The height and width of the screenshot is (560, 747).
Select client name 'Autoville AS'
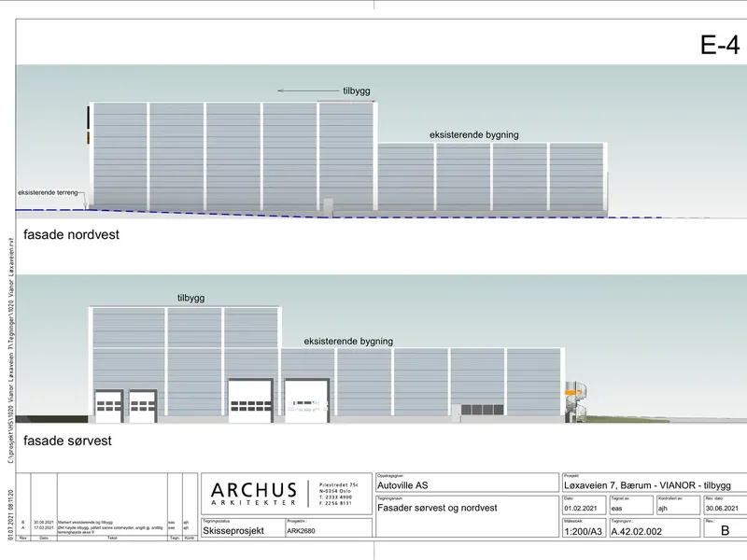(402, 485)
